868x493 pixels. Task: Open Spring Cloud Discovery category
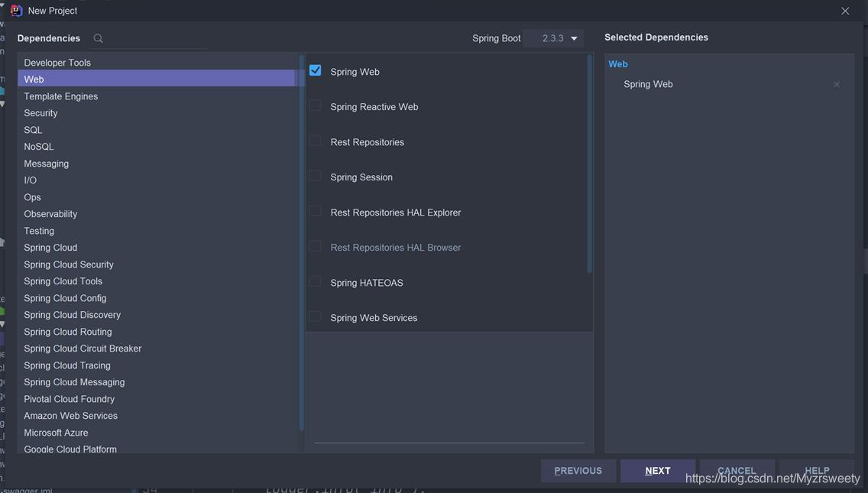point(157,315)
